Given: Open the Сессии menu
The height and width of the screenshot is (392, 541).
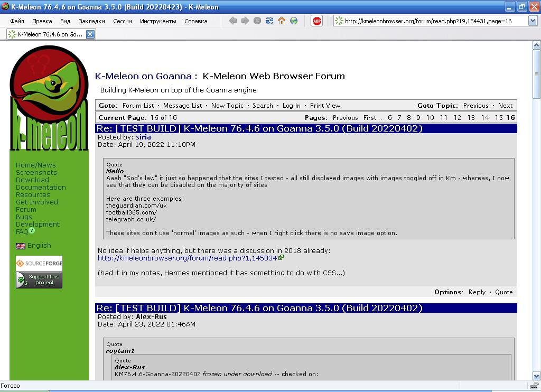Looking at the screenshot, I should (123, 21).
